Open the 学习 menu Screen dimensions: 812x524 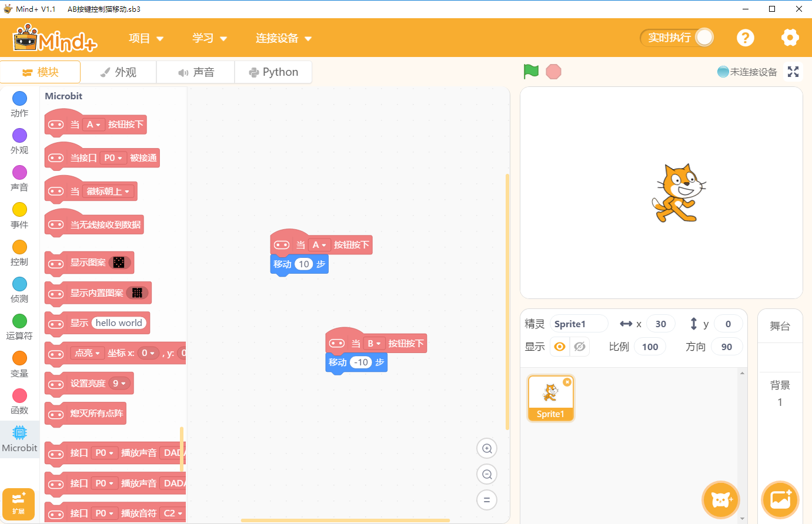click(209, 38)
